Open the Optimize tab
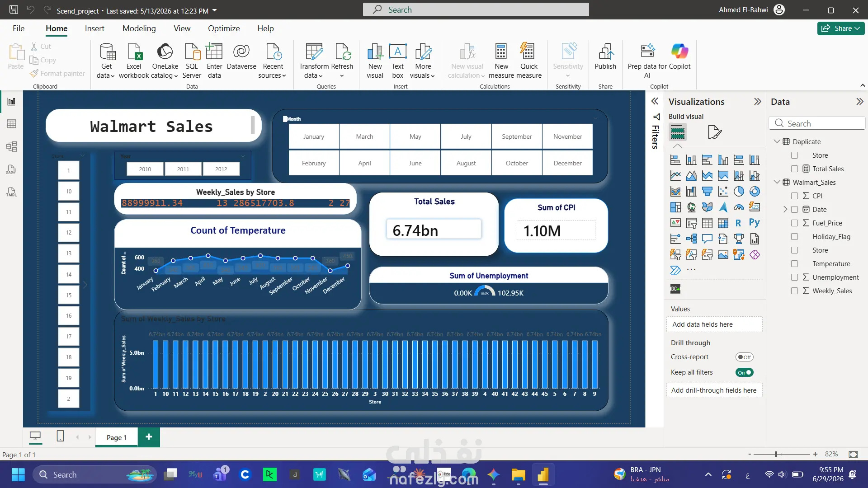 tap(224, 28)
